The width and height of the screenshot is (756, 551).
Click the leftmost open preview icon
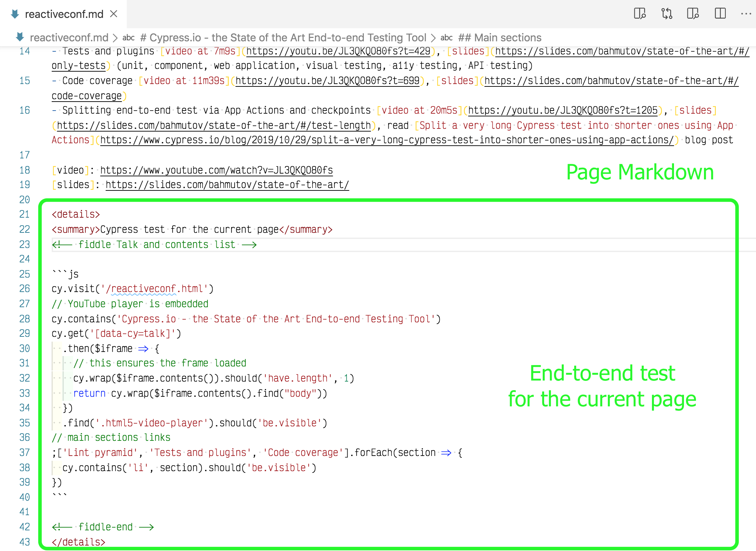(640, 14)
